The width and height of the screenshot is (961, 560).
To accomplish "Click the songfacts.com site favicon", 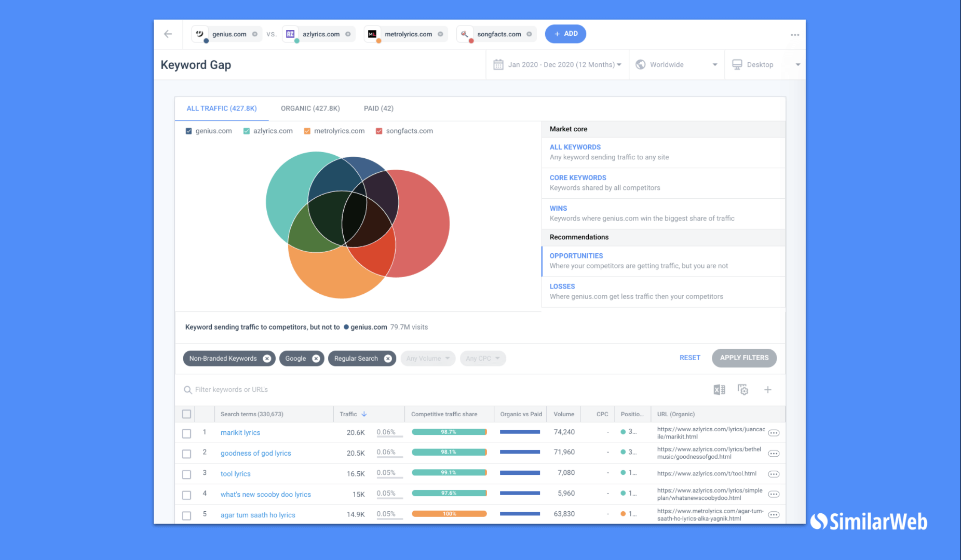I will pos(465,34).
